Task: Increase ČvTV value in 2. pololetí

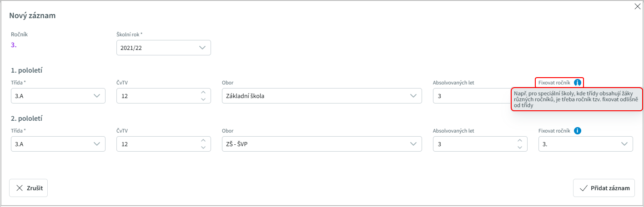Action: click(x=203, y=141)
